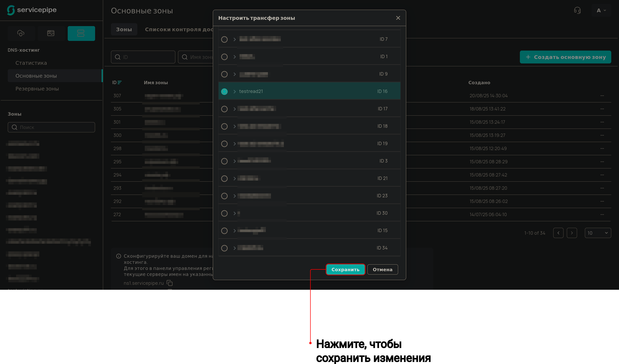619x364 pixels.
Task: Click the ID column sort icon
Action: (x=119, y=82)
